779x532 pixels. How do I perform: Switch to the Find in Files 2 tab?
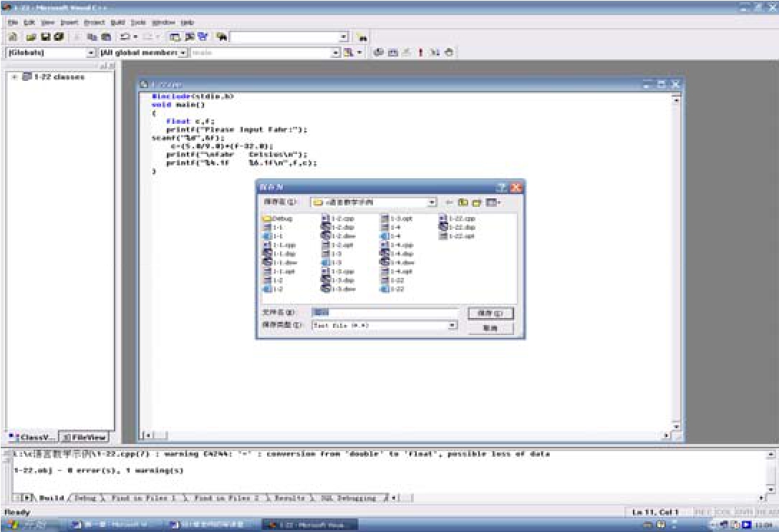226,498
